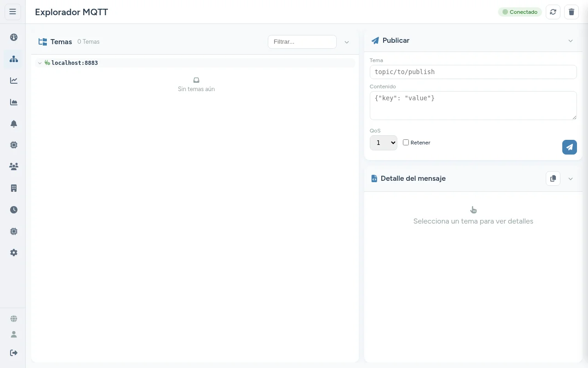Open the history clock icon in the sidebar
The image size is (588, 368).
[x=14, y=209]
